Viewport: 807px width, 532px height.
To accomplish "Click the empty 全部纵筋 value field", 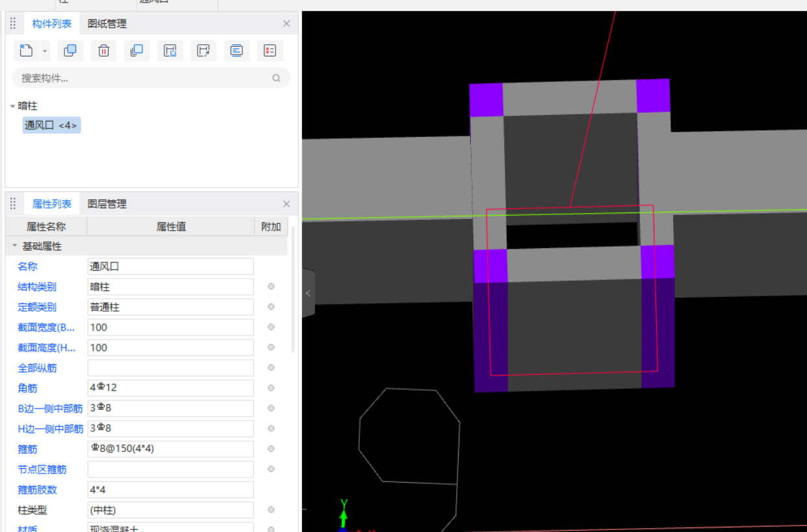I will click(x=171, y=368).
